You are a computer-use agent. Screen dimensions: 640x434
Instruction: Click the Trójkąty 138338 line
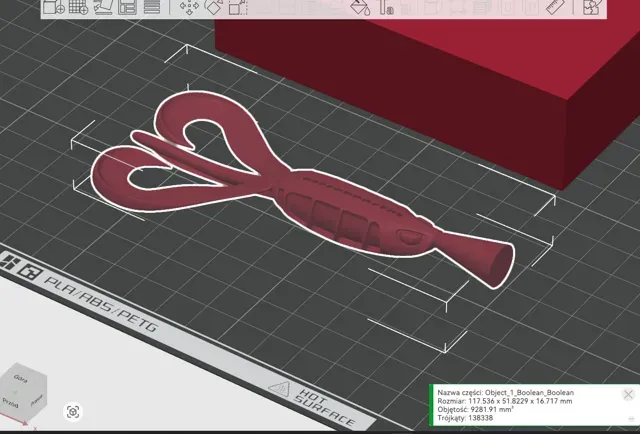[465, 418]
